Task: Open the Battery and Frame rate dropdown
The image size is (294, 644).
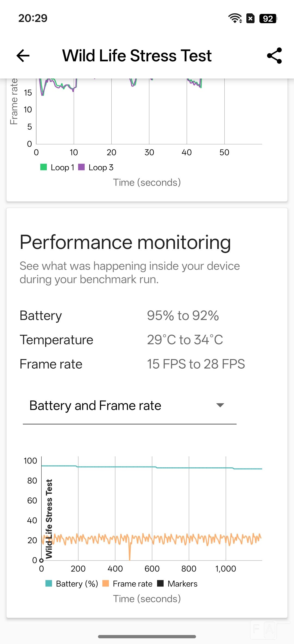Action: [95, 405]
